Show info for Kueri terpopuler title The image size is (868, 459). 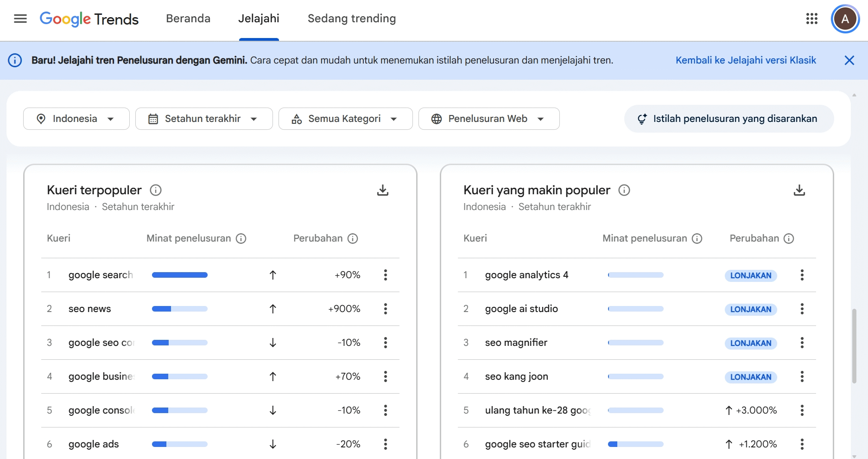click(156, 190)
